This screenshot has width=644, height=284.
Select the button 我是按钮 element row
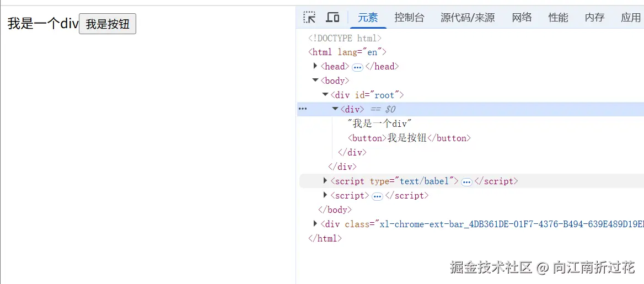pos(409,138)
